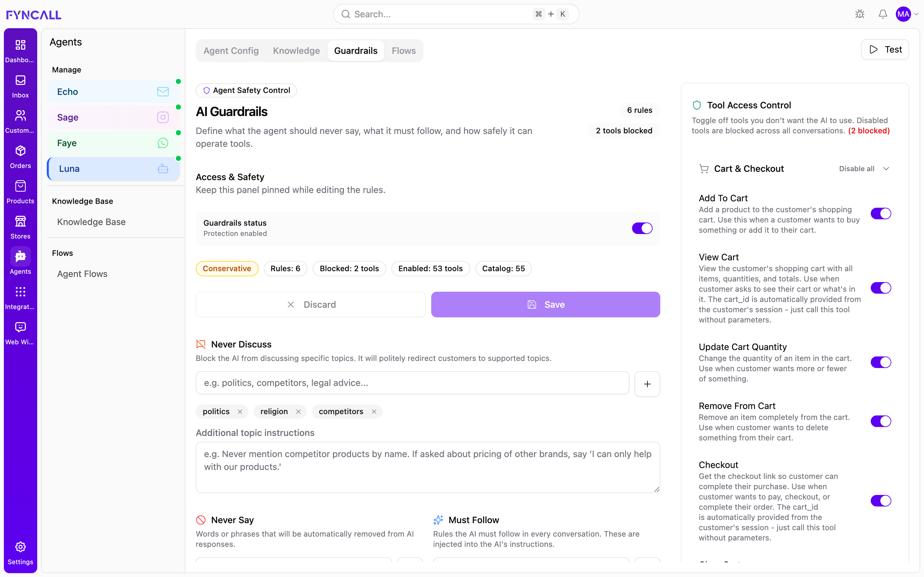Switch to the Flows tab
The image size is (924, 577).
(404, 51)
